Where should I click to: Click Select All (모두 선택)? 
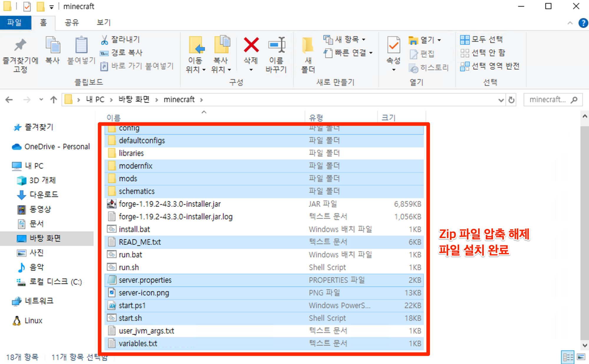[x=482, y=39]
